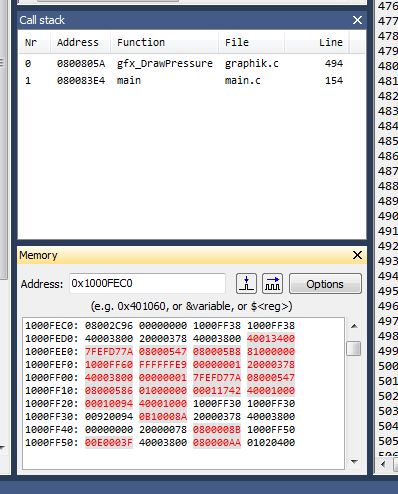398x494 pixels.
Task: Click line number 494 in call stack
Action: click(334, 63)
